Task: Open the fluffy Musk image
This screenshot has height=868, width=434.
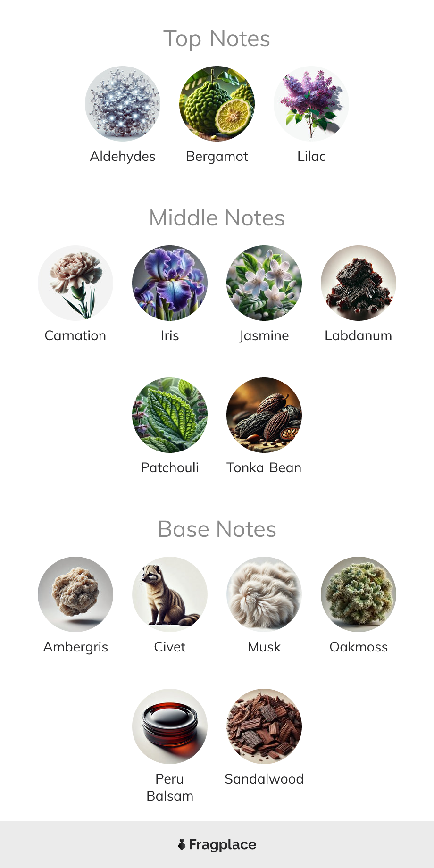Action: (x=264, y=594)
